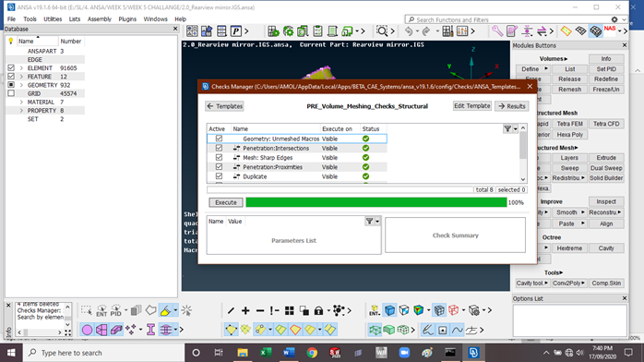This screenshot has height=362, width=644.
Task: Open Word from the taskbar
Action: point(289,353)
